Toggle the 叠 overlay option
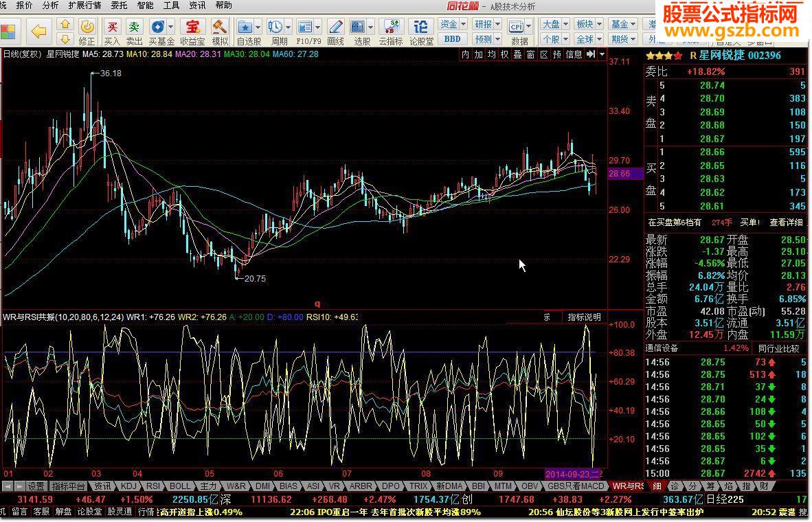Viewport: 812px width, 522px height. point(517,54)
